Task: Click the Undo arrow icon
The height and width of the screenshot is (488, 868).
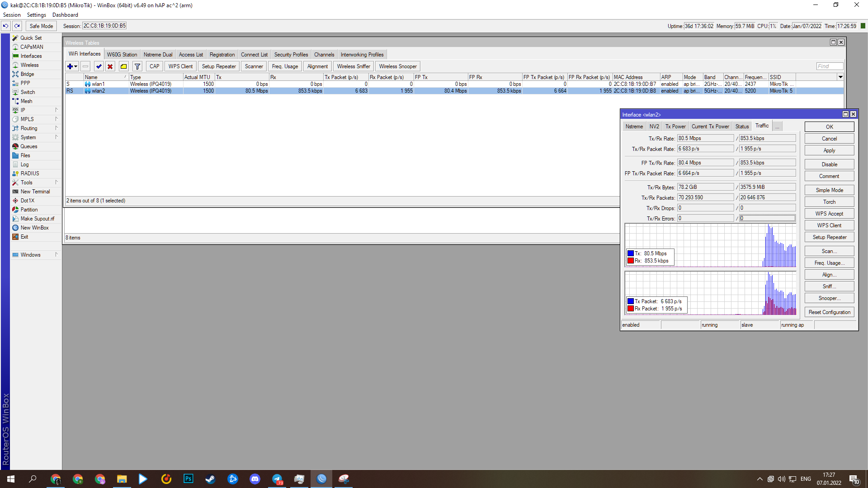Action: click(x=5, y=26)
